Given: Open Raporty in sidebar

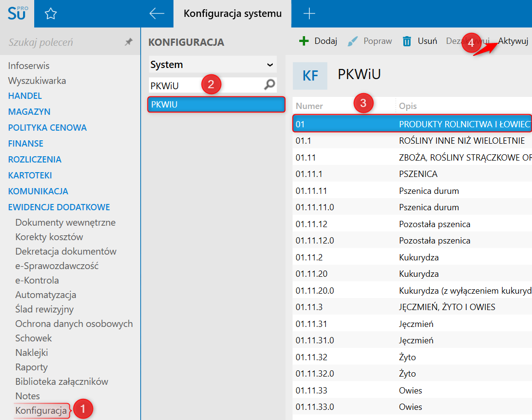Looking at the screenshot, I should click(x=31, y=367).
